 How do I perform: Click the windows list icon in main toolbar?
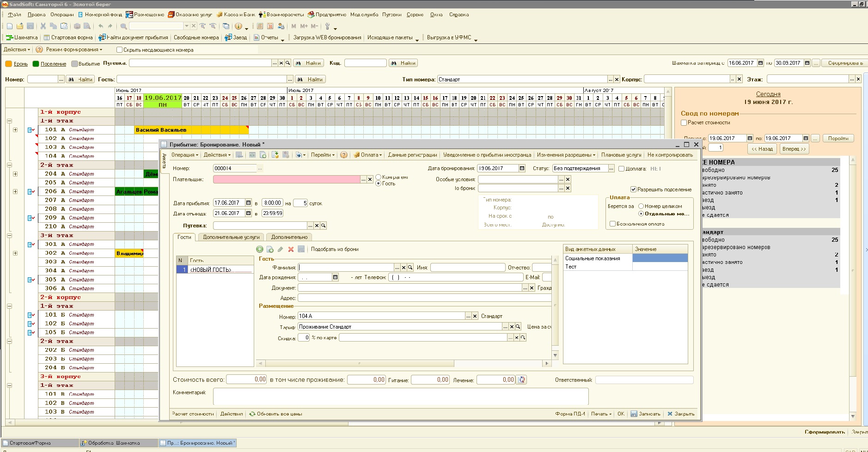coord(226,26)
